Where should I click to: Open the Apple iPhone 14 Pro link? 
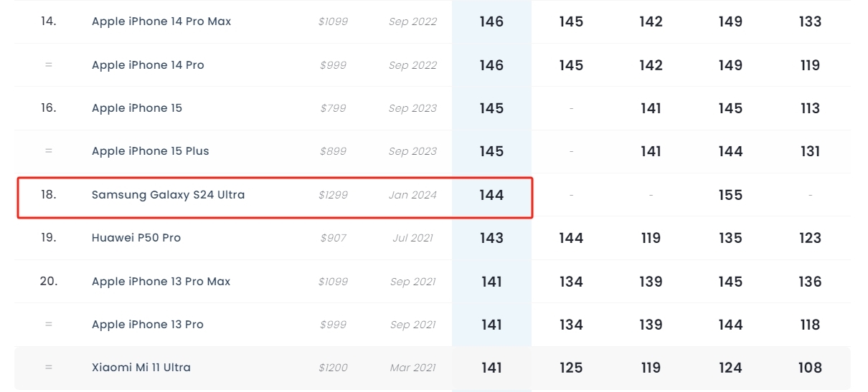click(148, 65)
